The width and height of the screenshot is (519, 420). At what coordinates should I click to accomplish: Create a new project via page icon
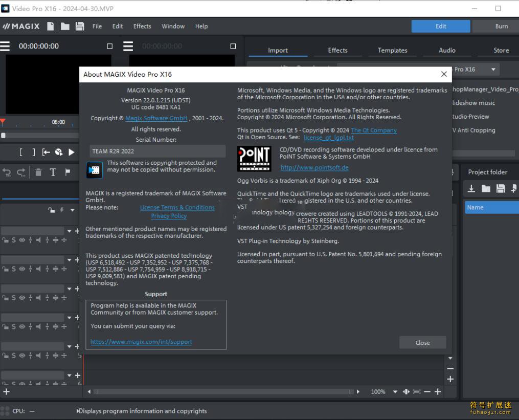point(50,26)
